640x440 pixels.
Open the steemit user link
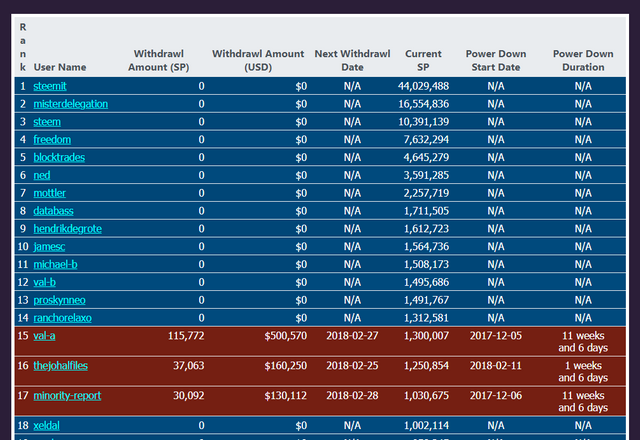[50, 86]
